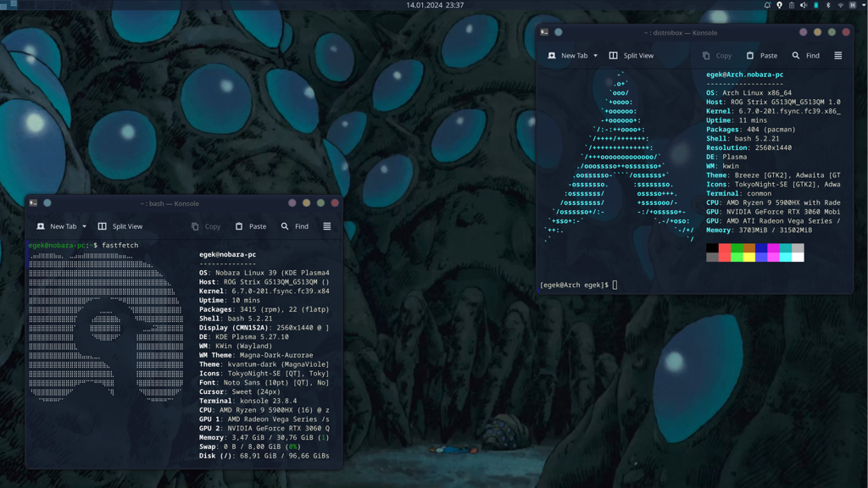The height and width of the screenshot is (488, 868).
Task: Click the 'DE: Plasma' line in distrobox window
Action: (x=726, y=157)
